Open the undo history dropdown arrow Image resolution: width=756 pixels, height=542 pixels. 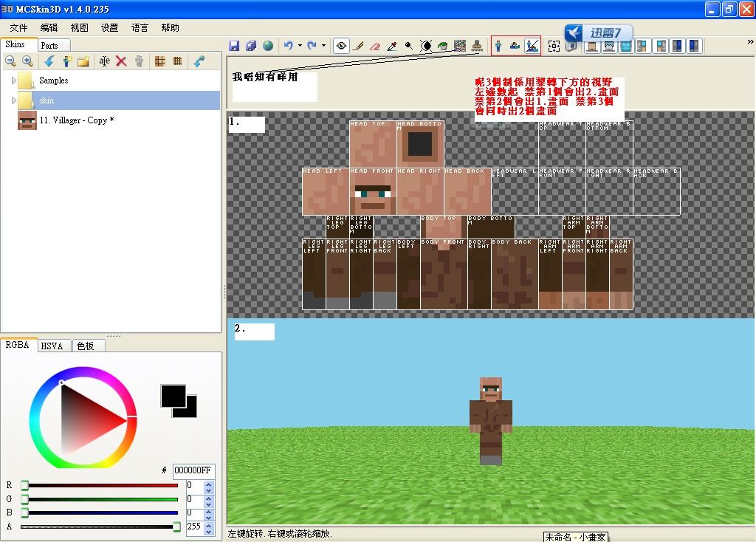(300, 46)
